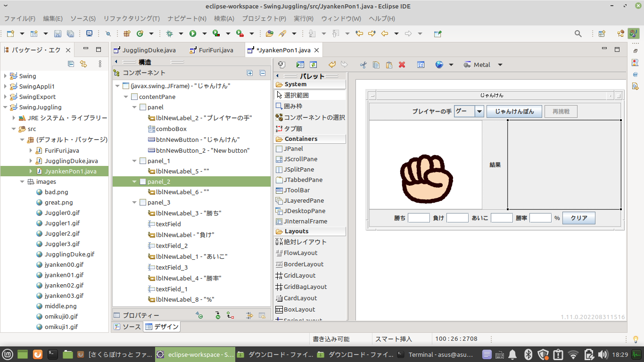Collapse panel_3 in component tree
Screen dimensions: 644x362
[x=134, y=202]
